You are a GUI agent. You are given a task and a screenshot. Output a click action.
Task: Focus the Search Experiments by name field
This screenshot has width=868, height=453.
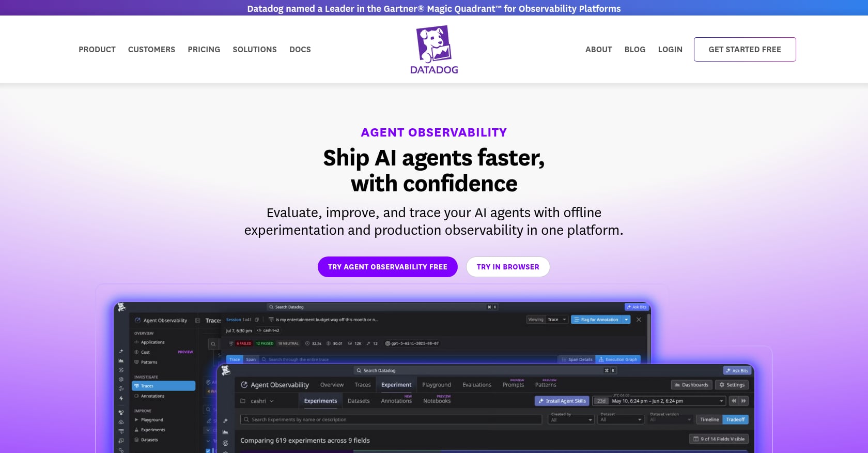pyautogui.click(x=391, y=419)
